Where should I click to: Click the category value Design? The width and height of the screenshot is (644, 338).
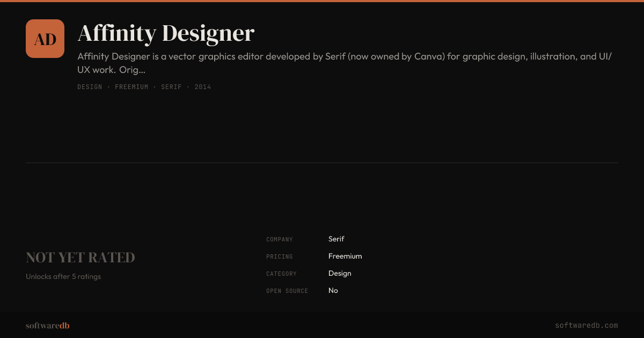coord(340,274)
